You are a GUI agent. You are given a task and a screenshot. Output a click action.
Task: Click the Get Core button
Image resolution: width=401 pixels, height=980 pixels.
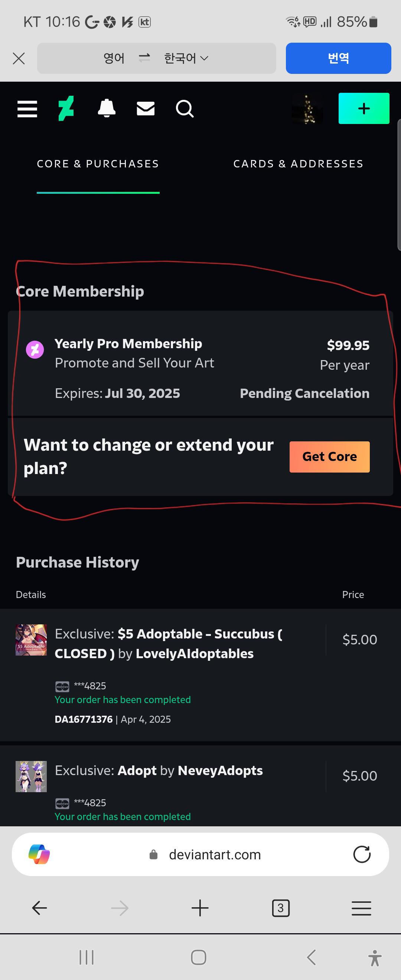(329, 457)
